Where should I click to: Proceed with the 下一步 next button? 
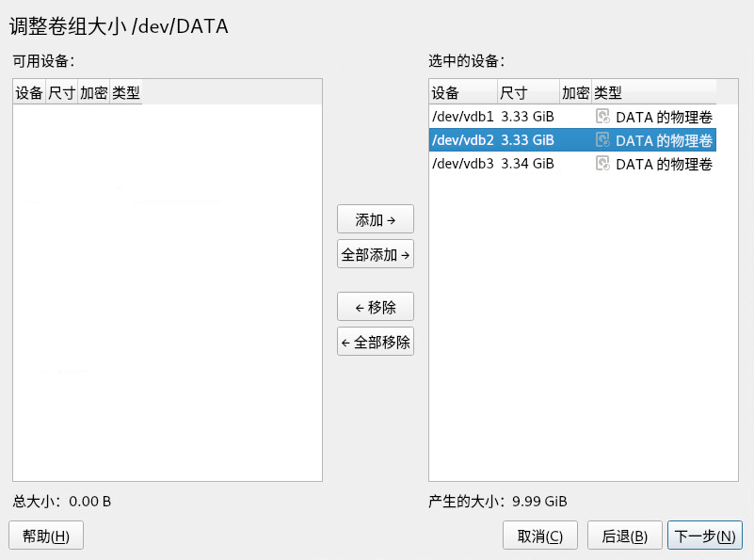(705, 536)
